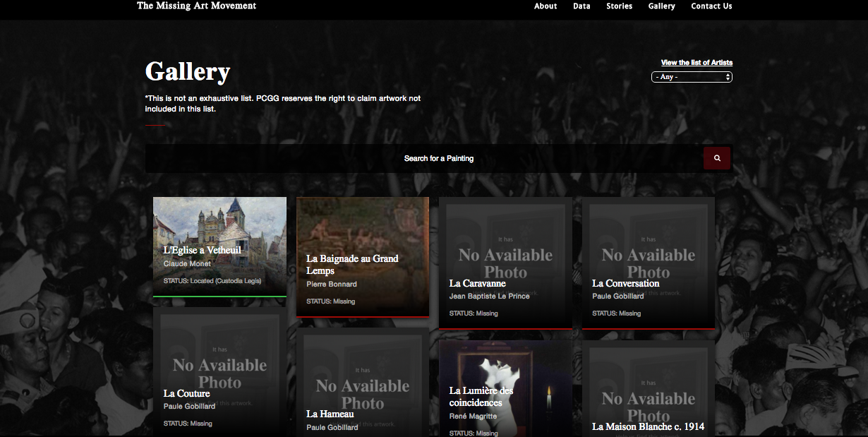Click artist name 'Jean Baptiste Le Prince'
The image size is (868, 437).
[x=490, y=297]
